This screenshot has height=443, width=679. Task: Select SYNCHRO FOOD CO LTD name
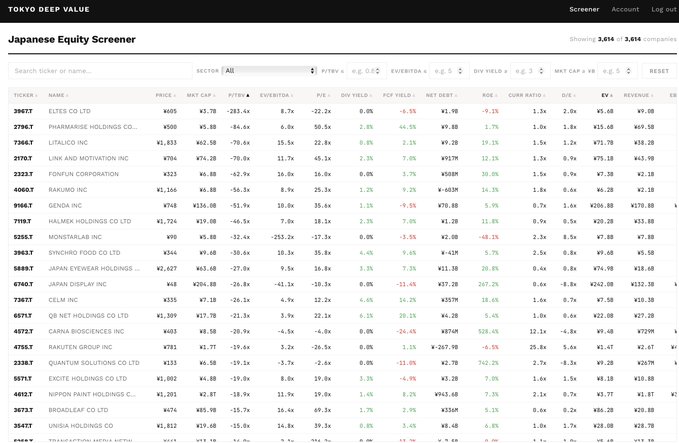click(x=84, y=253)
